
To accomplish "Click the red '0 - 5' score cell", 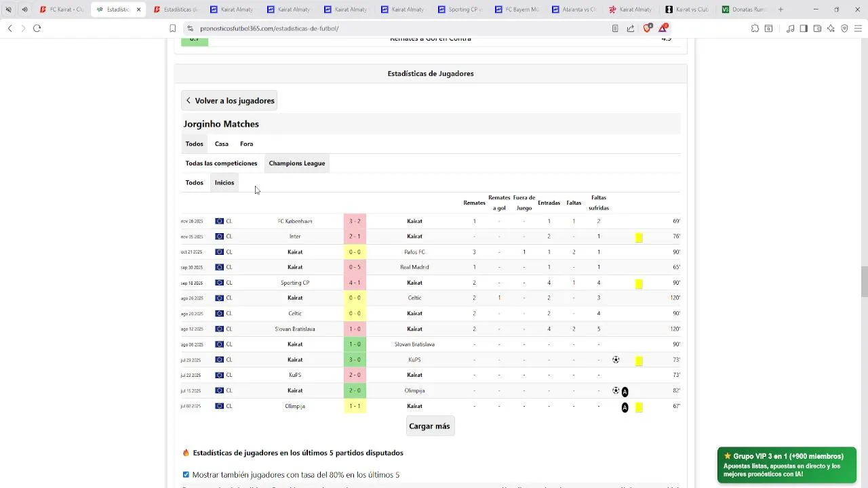I will 355,267.
